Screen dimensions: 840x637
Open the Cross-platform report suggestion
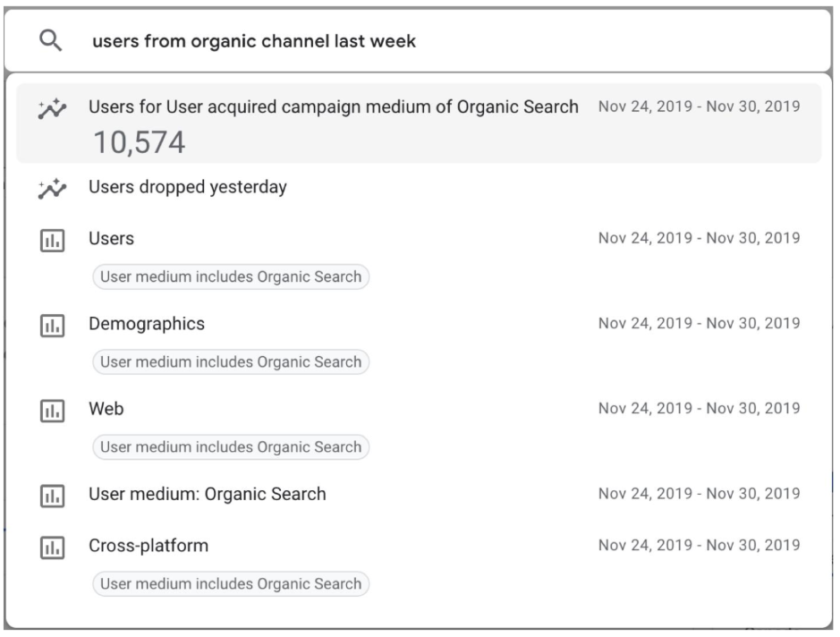click(x=148, y=546)
